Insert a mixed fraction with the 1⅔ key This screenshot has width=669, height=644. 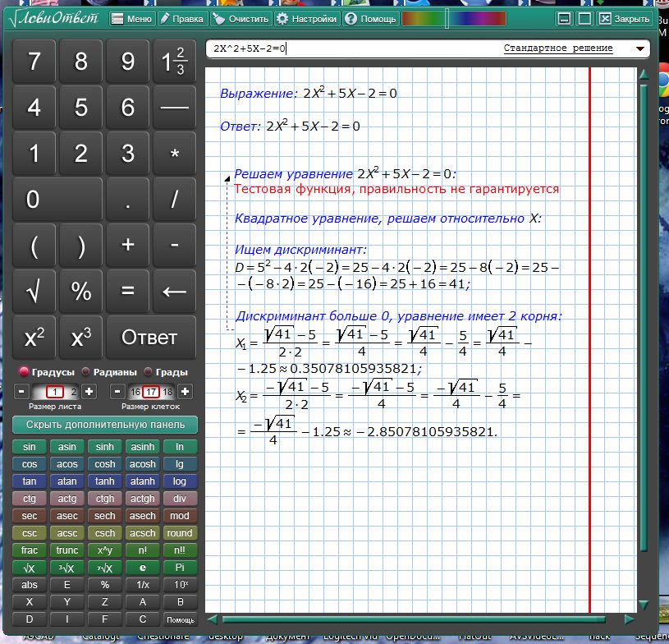pyautogui.click(x=174, y=62)
